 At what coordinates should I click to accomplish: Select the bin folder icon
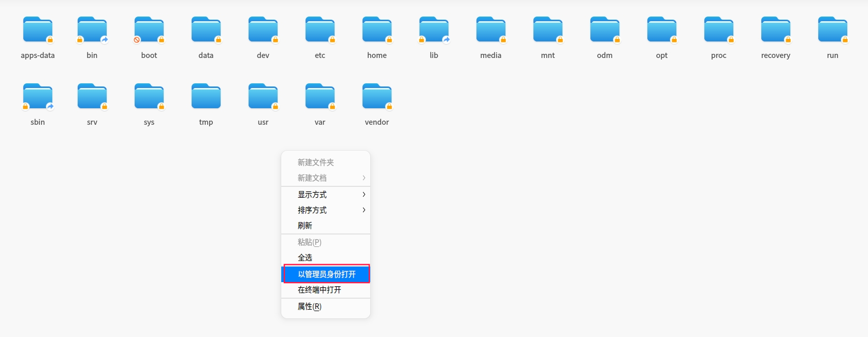pos(92,30)
